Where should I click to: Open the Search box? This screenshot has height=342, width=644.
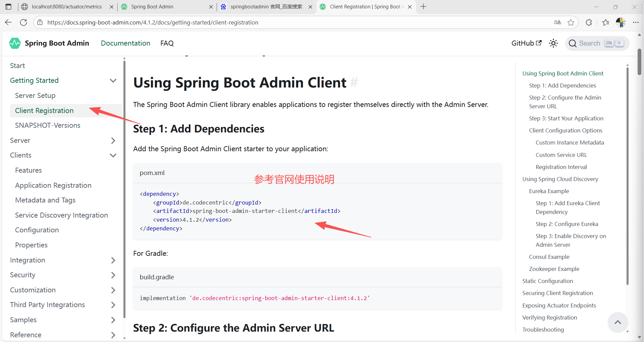pos(597,43)
